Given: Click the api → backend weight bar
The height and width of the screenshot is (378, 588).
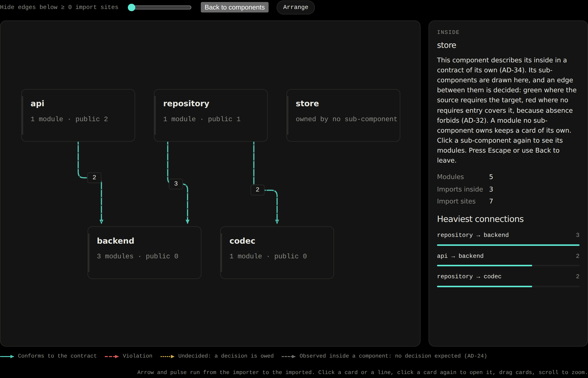Looking at the screenshot, I should (508, 266).
